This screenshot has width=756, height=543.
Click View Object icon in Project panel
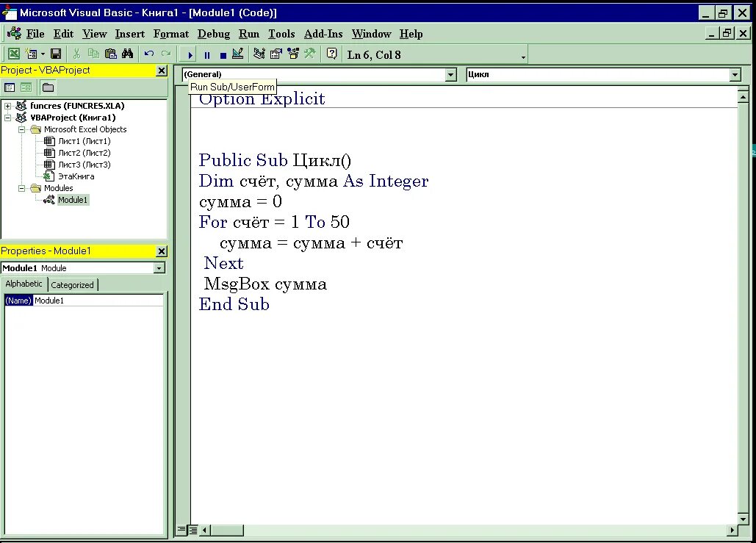pos(26,87)
